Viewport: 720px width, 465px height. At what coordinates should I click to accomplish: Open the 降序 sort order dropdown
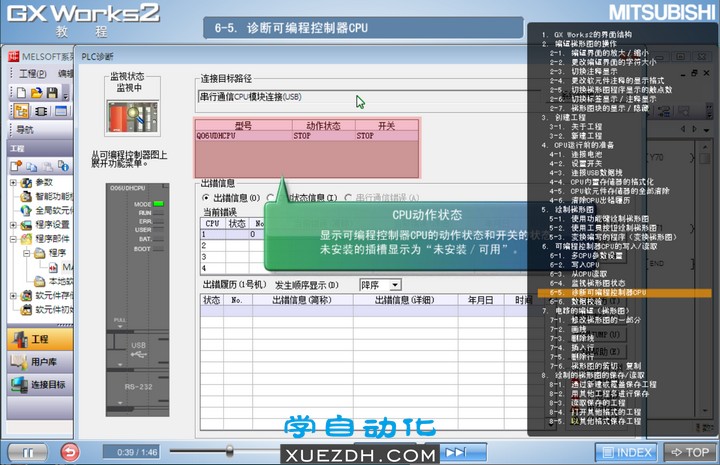(x=394, y=285)
